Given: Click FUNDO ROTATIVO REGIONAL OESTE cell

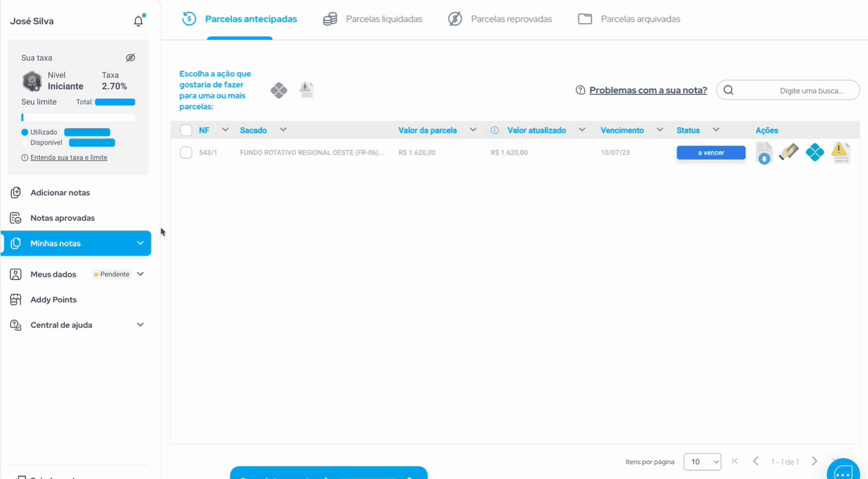Looking at the screenshot, I should click(312, 153).
